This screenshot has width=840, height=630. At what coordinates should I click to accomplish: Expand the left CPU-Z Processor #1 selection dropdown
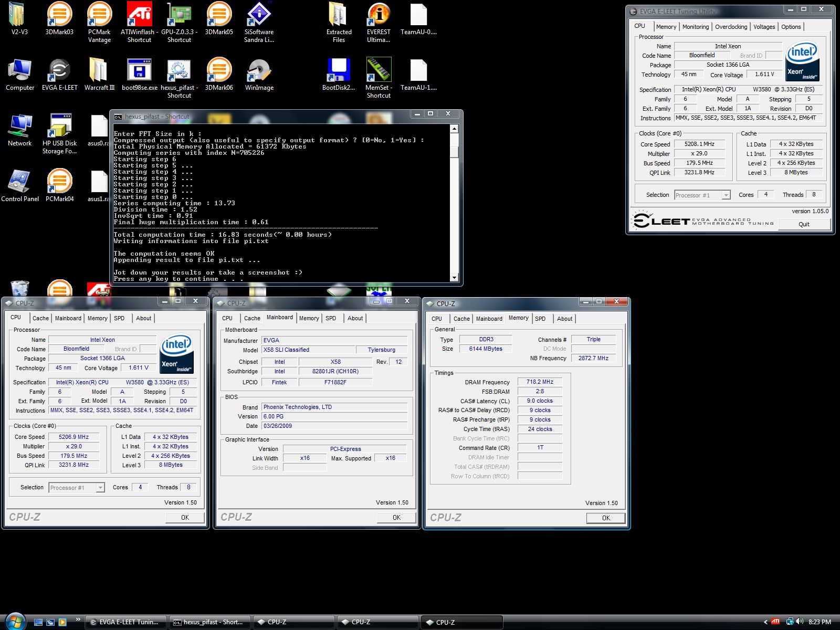coord(100,488)
